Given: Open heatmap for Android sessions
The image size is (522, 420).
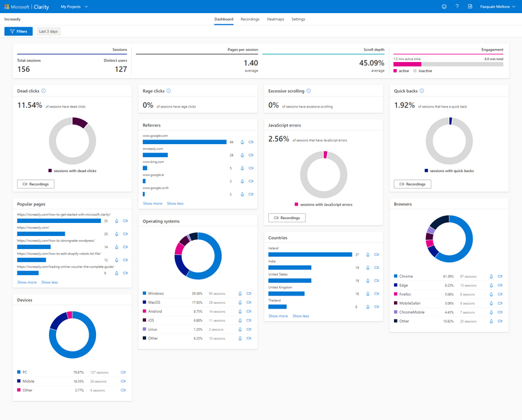Looking at the screenshot, I should tap(240, 312).
